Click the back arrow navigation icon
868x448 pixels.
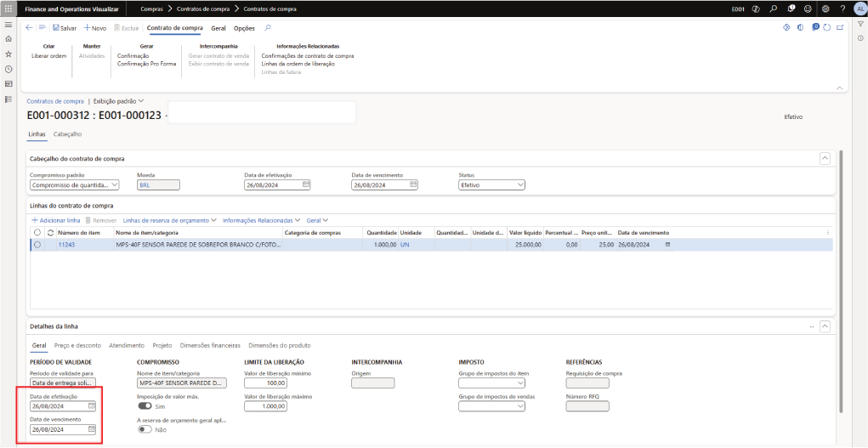click(30, 27)
